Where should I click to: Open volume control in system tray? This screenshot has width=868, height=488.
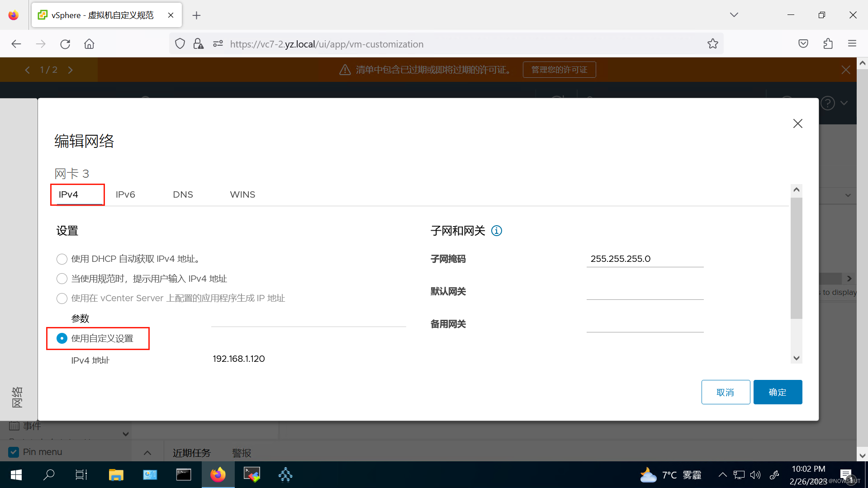click(755, 475)
